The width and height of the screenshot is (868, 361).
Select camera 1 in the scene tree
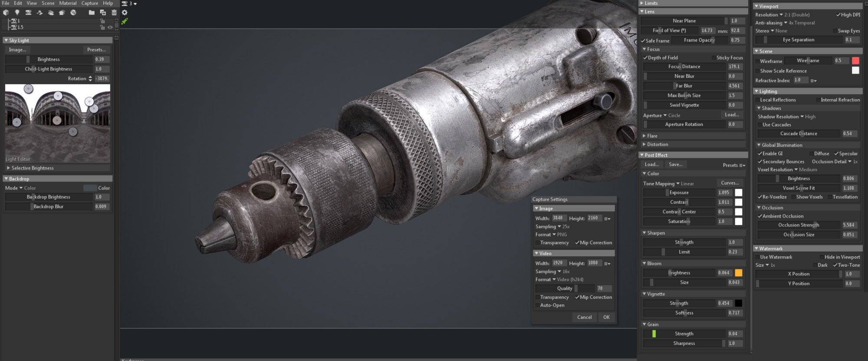(x=16, y=21)
